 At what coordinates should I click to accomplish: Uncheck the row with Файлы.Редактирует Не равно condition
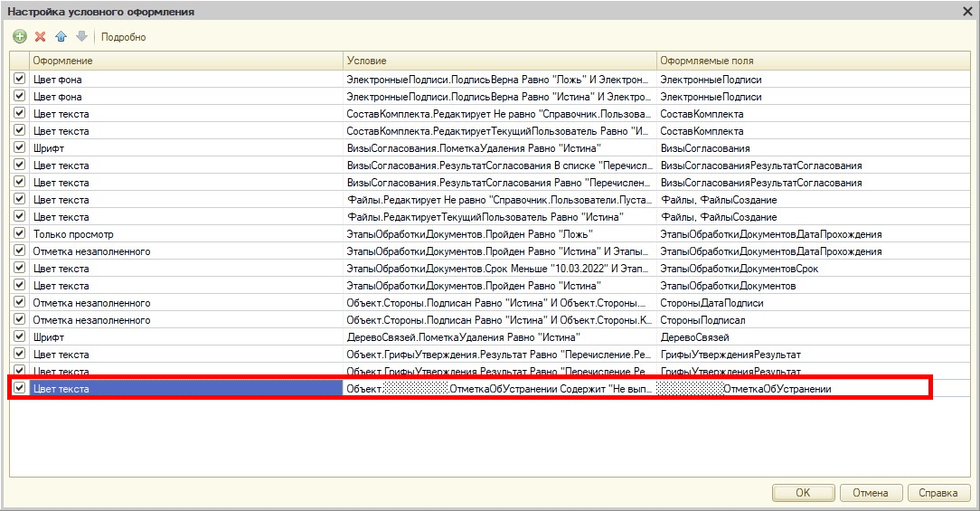pyautogui.click(x=19, y=199)
